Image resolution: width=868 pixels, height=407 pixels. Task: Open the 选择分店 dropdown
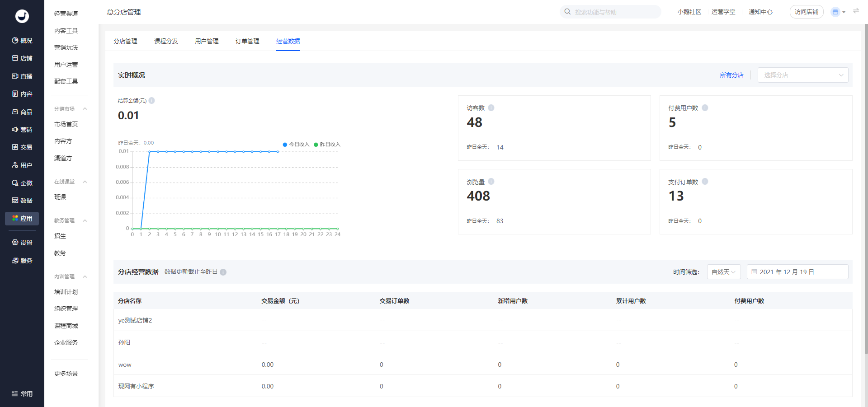coord(803,75)
